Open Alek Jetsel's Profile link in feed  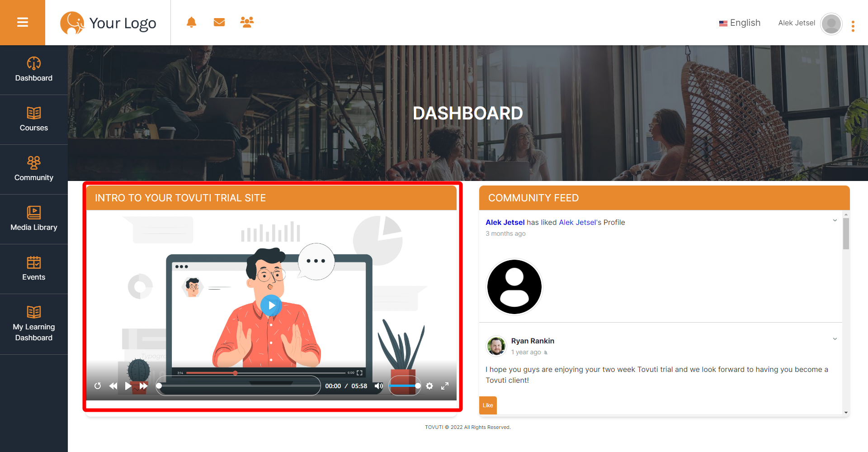(x=592, y=222)
